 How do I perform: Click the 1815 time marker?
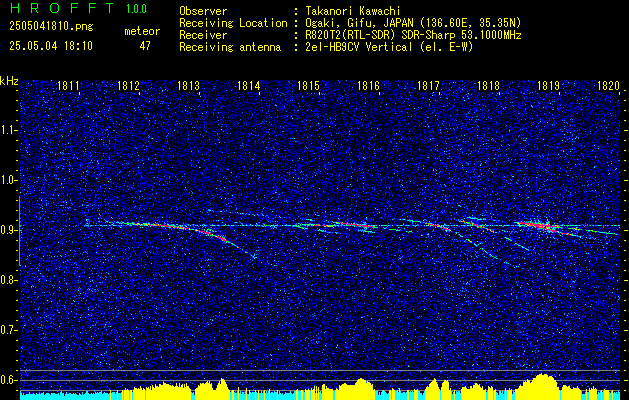click(308, 85)
